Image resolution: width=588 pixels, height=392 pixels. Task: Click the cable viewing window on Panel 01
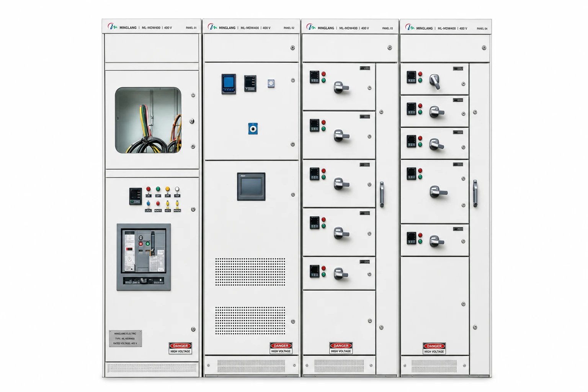pos(148,120)
